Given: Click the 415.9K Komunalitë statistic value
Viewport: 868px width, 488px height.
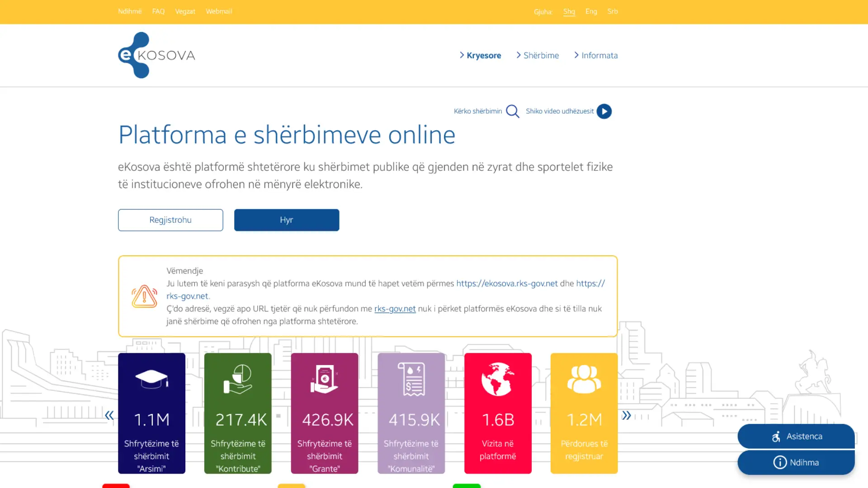Looking at the screenshot, I should tap(414, 420).
